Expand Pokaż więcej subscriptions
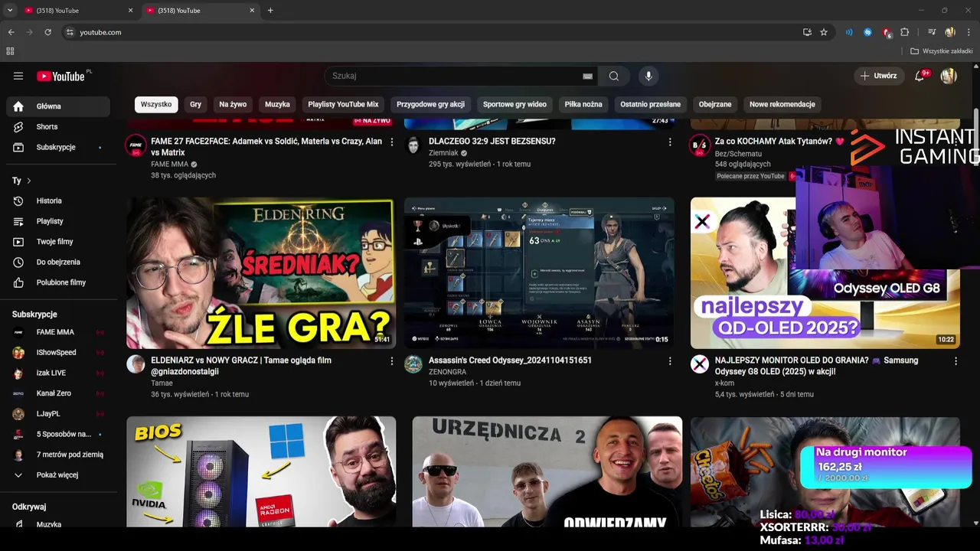Viewport: 980px width, 551px height. click(x=58, y=475)
